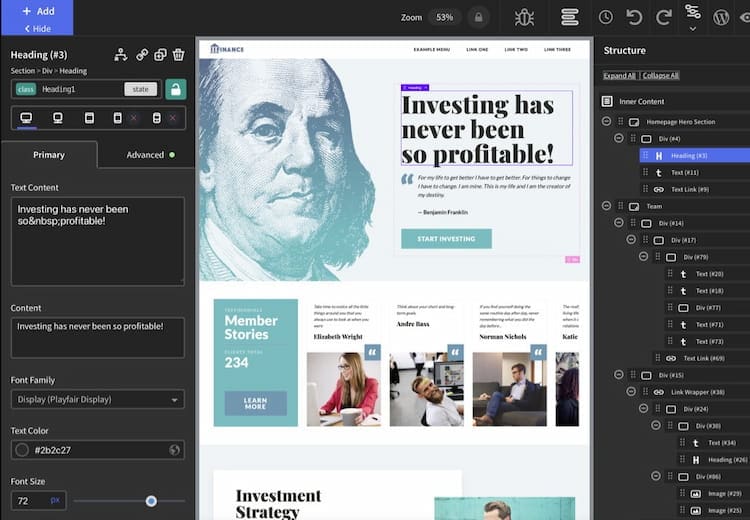Click the Image (#29) picture icon
The width and height of the screenshot is (750, 520).
pyautogui.click(x=696, y=494)
